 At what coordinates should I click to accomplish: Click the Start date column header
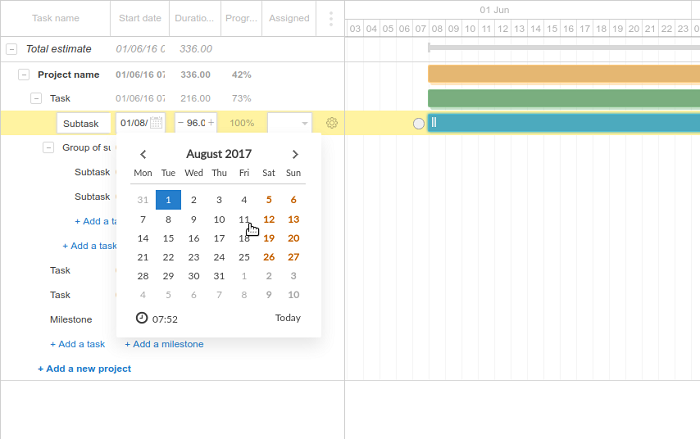(x=139, y=18)
